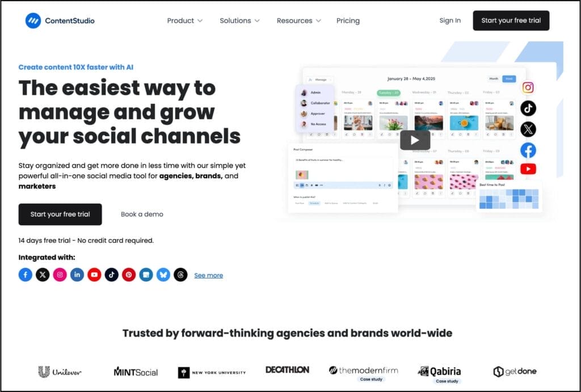Viewport: 581px width, 392px height.
Task: Click the large Instagram icon beside the calendar preview
Action: coord(528,87)
